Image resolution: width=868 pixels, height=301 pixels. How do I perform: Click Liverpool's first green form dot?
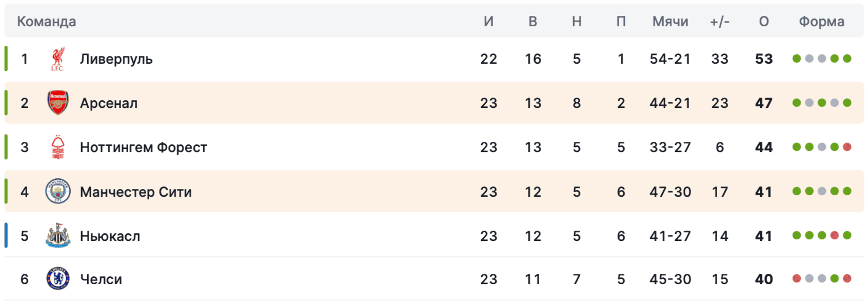coord(797,59)
